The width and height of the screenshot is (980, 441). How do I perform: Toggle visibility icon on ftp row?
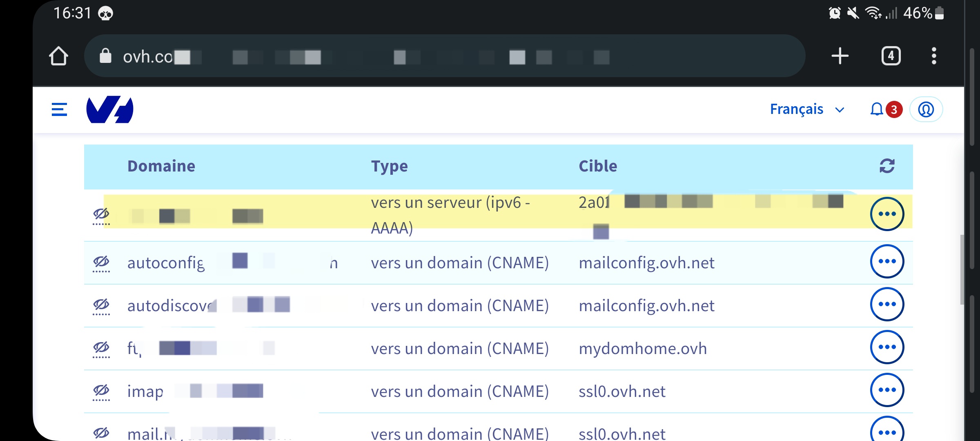pyautogui.click(x=101, y=348)
